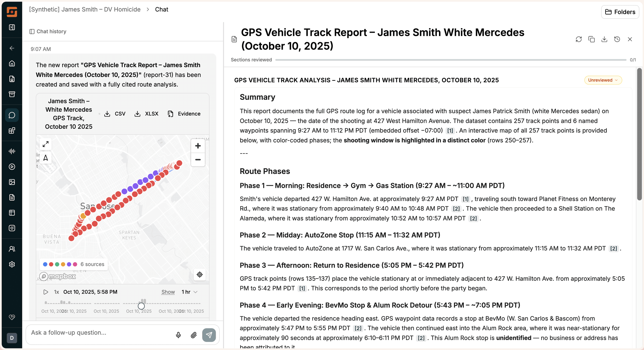Open the 1 hr time window dropdown

coord(190,292)
